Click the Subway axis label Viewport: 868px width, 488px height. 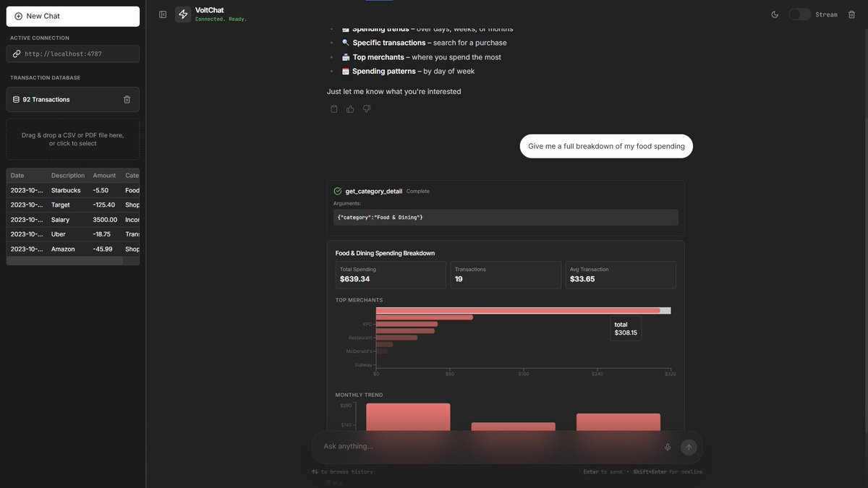pos(363,365)
